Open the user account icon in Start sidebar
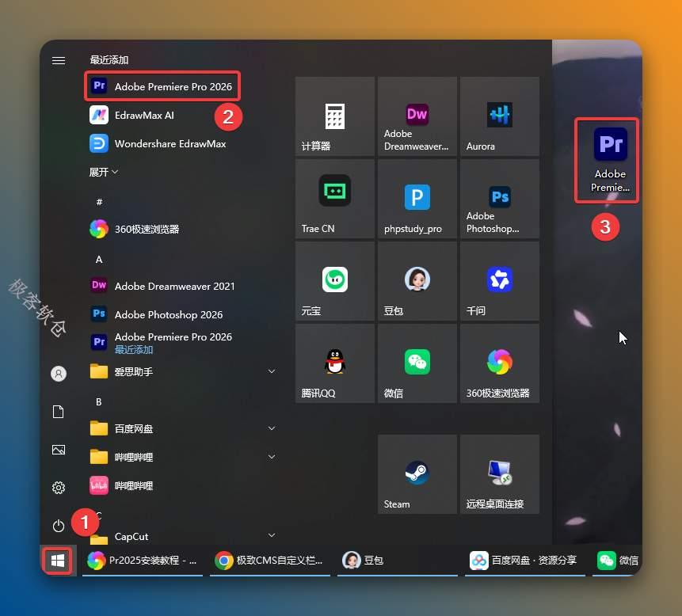 [x=59, y=374]
